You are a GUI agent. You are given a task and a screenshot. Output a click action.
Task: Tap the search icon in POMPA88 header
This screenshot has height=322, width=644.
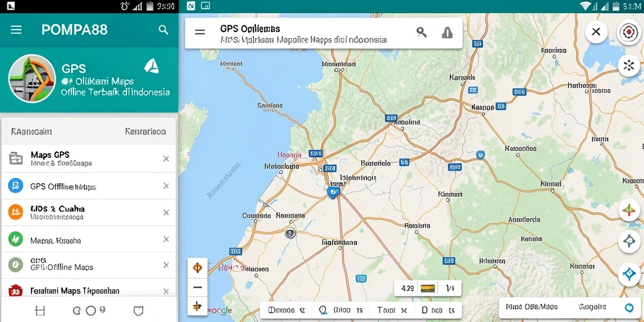click(x=164, y=30)
